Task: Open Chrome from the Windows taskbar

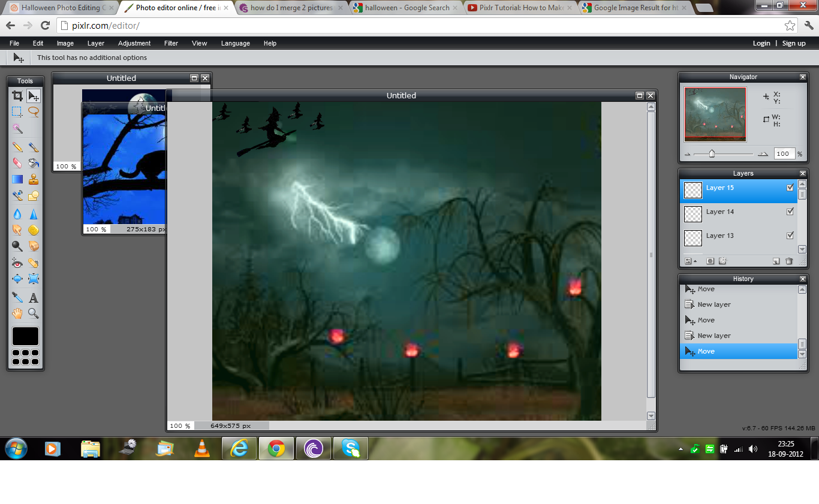Action: [276, 448]
